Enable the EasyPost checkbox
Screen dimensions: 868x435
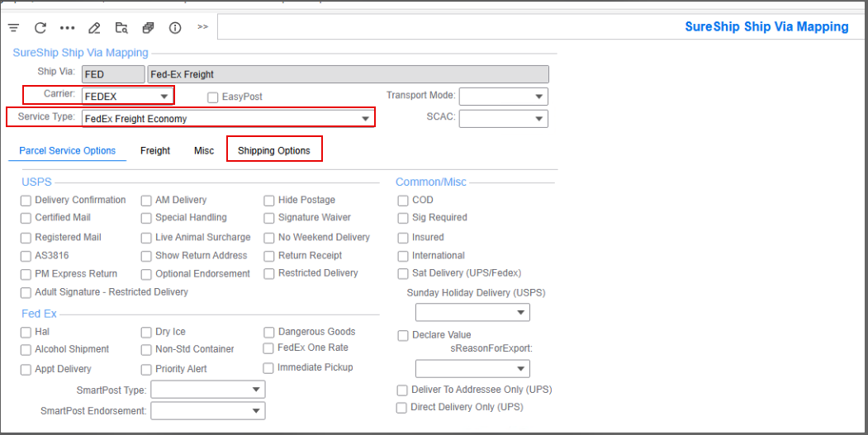tap(213, 97)
